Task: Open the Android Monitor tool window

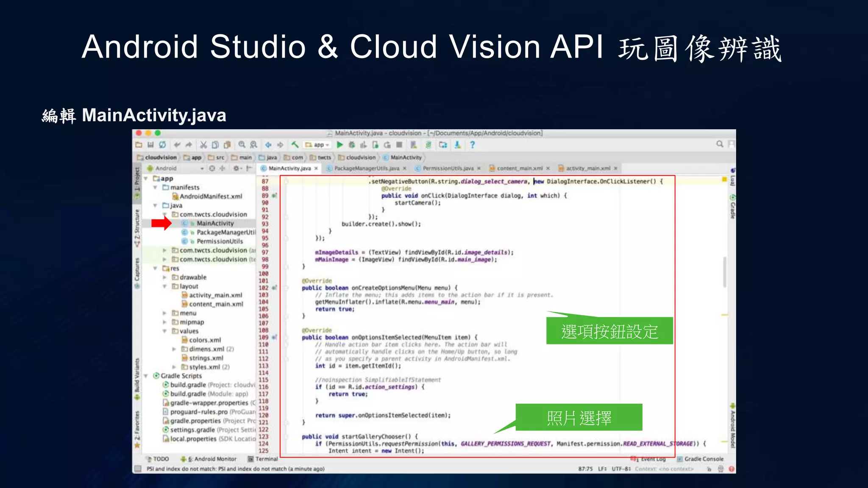Action: 209,459
